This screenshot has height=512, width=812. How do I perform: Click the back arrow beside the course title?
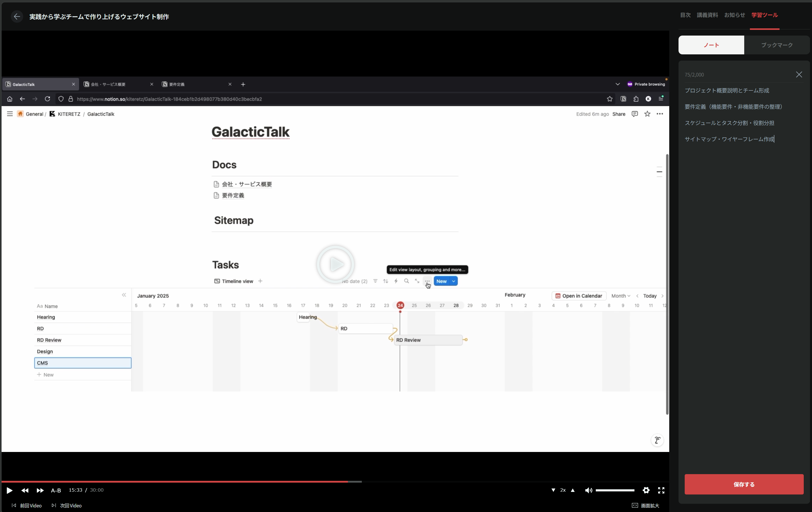click(x=17, y=16)
